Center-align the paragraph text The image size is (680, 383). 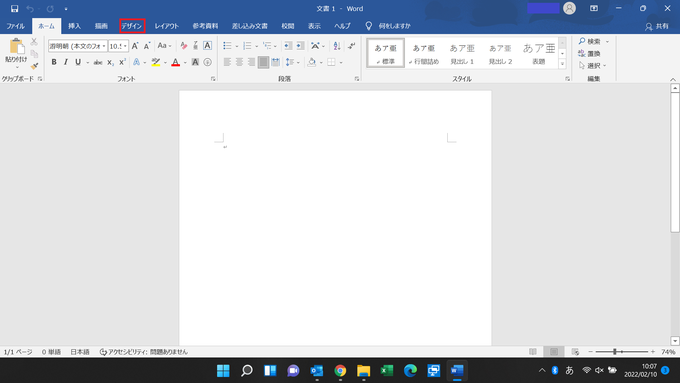coord(239,62)
